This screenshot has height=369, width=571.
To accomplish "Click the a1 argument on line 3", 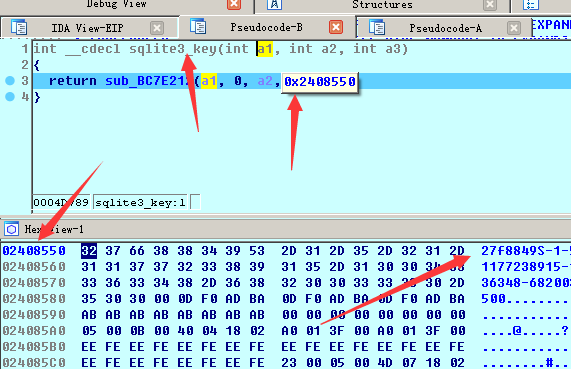I will click(209, 81).
